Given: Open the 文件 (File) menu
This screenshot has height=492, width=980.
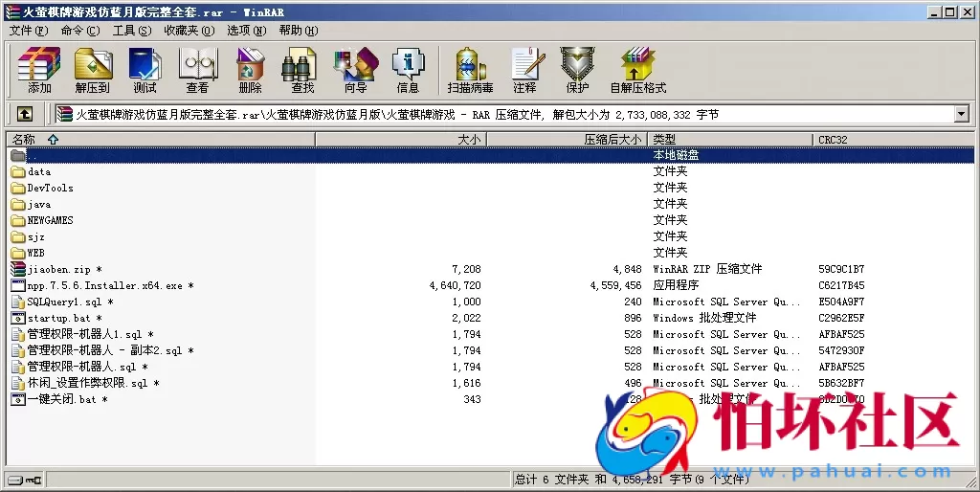Looking at the screenshot, I should [29, 31].
